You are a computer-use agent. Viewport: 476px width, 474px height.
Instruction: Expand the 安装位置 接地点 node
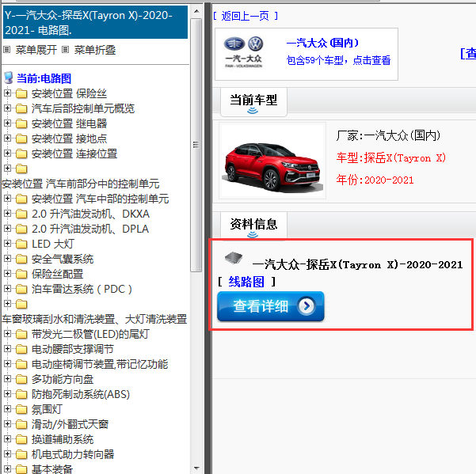[x=8, y=138]
